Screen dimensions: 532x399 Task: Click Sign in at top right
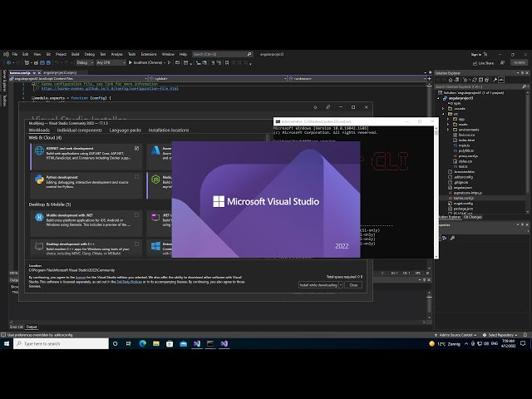tap(476, 55)
